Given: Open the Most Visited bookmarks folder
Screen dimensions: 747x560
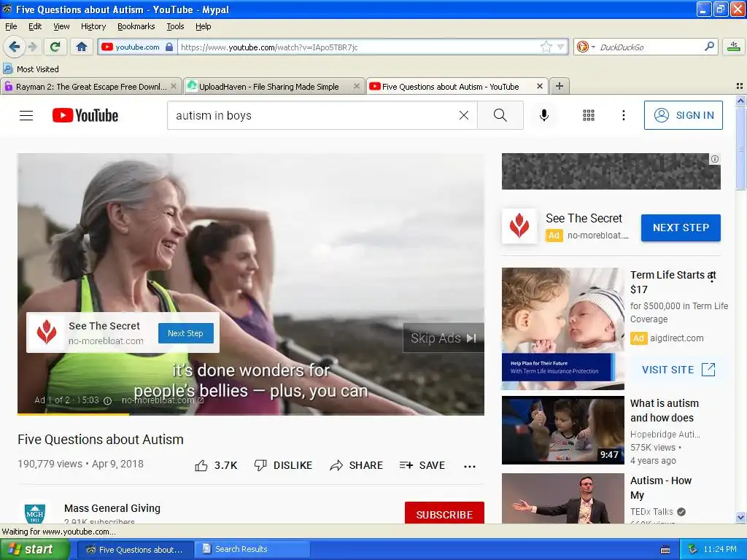Looking at the screenshot, I should (x=31, y=69).
